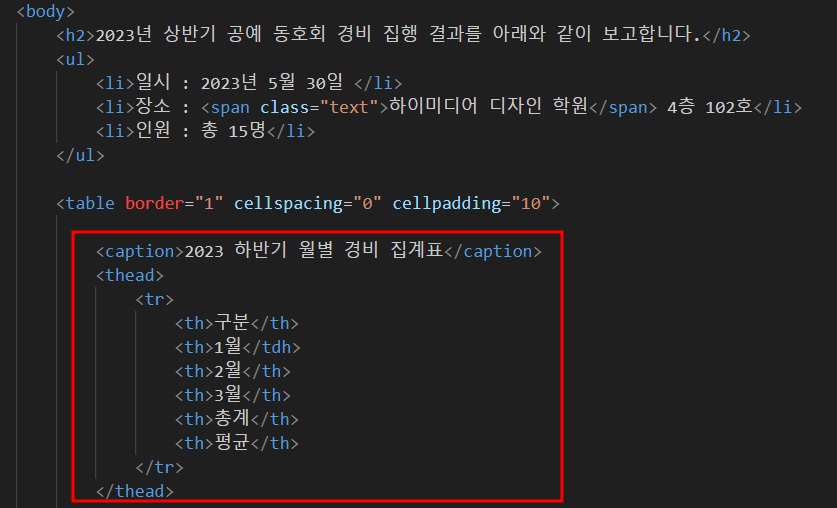Click the table border="1" attribute

click(x=174, y=203)
